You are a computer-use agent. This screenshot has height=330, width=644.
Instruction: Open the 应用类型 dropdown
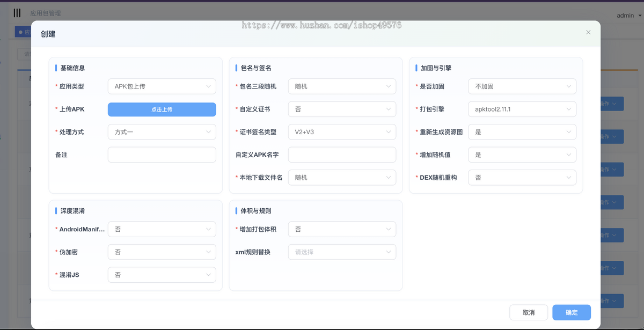(x=162, y=86)
